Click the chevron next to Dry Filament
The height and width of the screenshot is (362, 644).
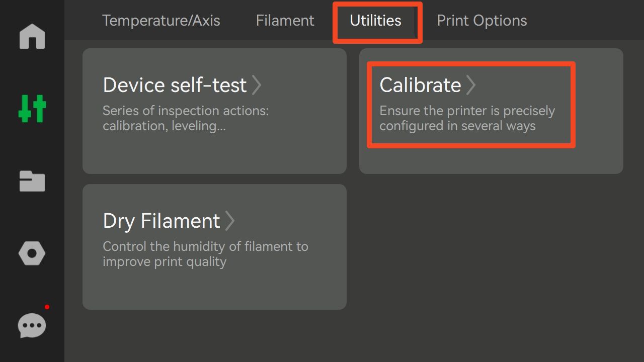[230, 221]
